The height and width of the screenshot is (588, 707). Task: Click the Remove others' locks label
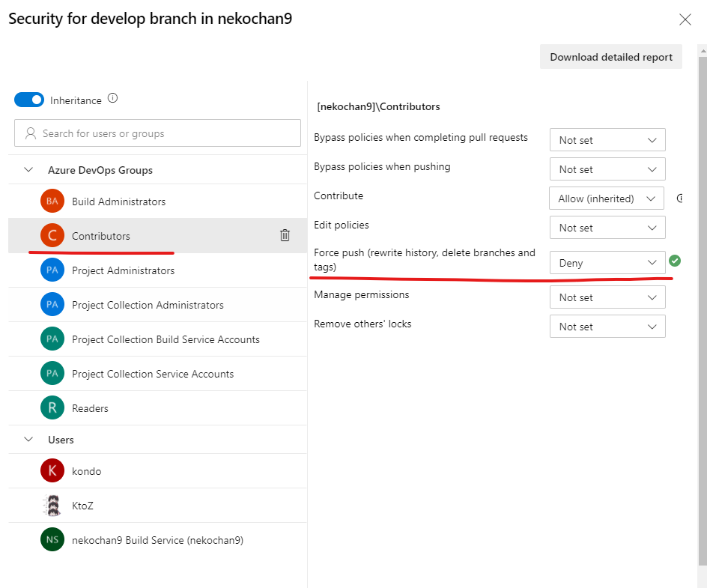(x=362, y=324)
